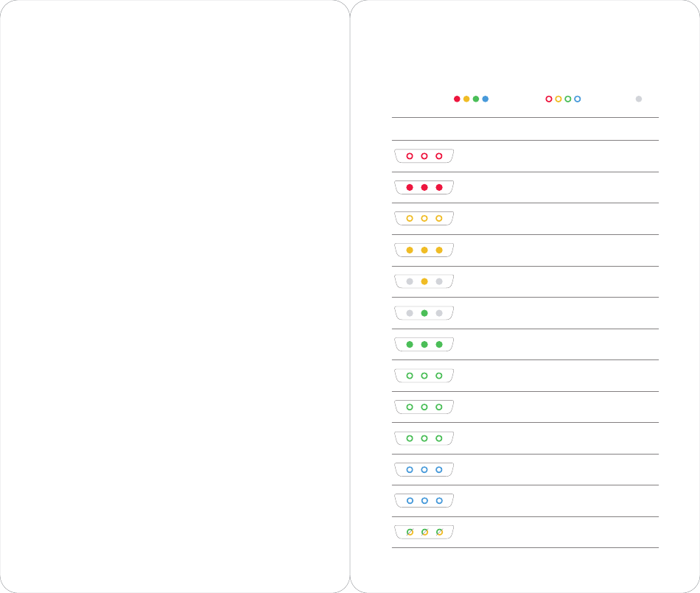Click the solid blue legend dot
The image size is (700, 593).
pos(486,99)
